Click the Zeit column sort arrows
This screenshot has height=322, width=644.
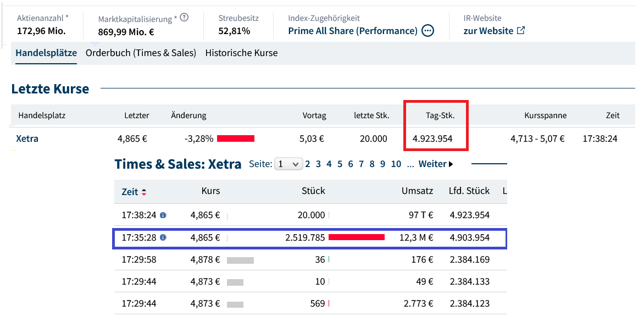point(144,192)
